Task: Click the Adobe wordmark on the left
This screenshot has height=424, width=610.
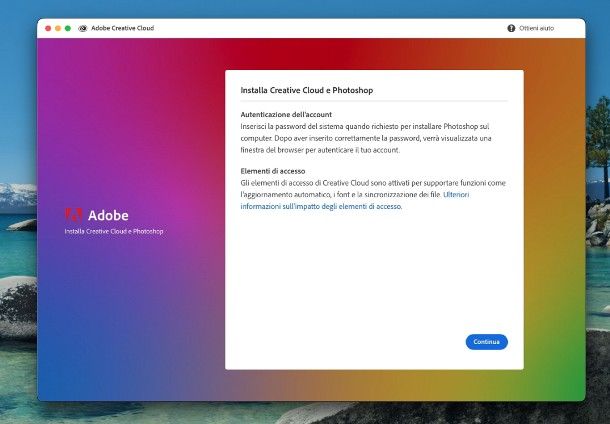Action: point(108,215)
